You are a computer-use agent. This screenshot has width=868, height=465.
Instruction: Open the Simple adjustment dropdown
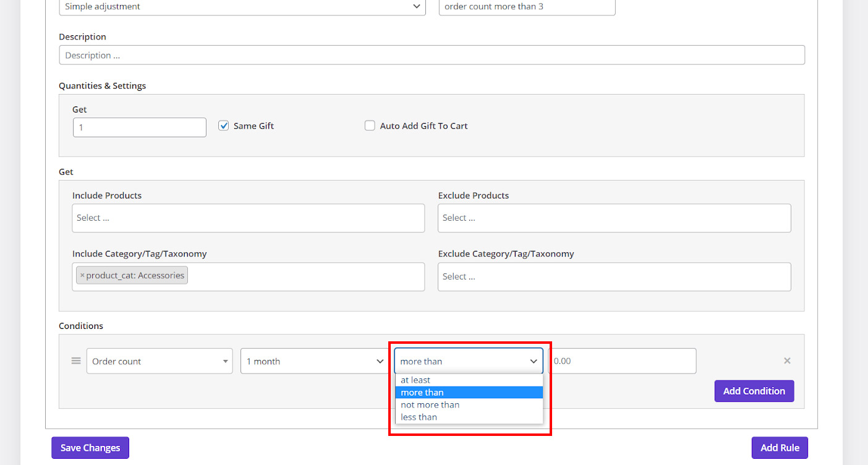pos(242,7)
